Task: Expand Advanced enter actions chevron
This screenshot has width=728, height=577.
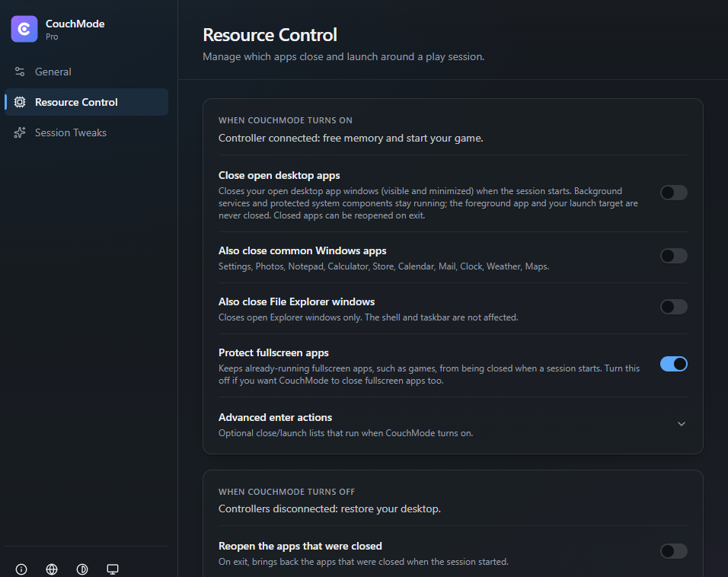Action: click(681, 424)
